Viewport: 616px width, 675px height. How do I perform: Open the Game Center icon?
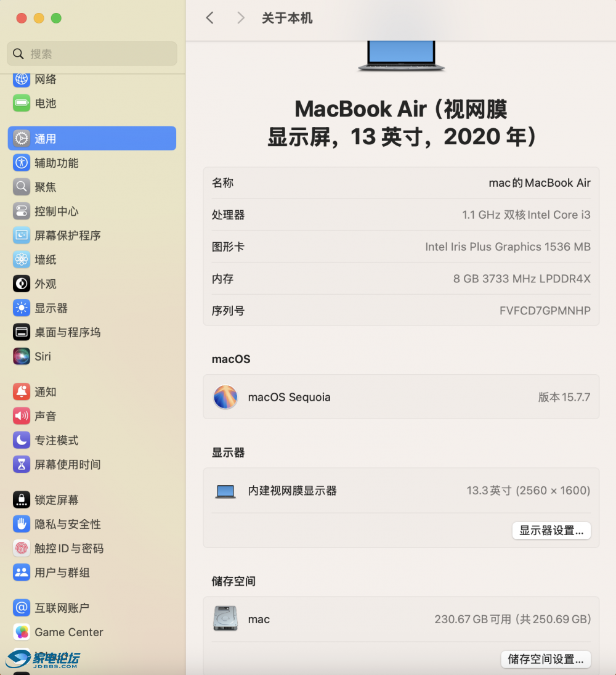coord(22,632)
